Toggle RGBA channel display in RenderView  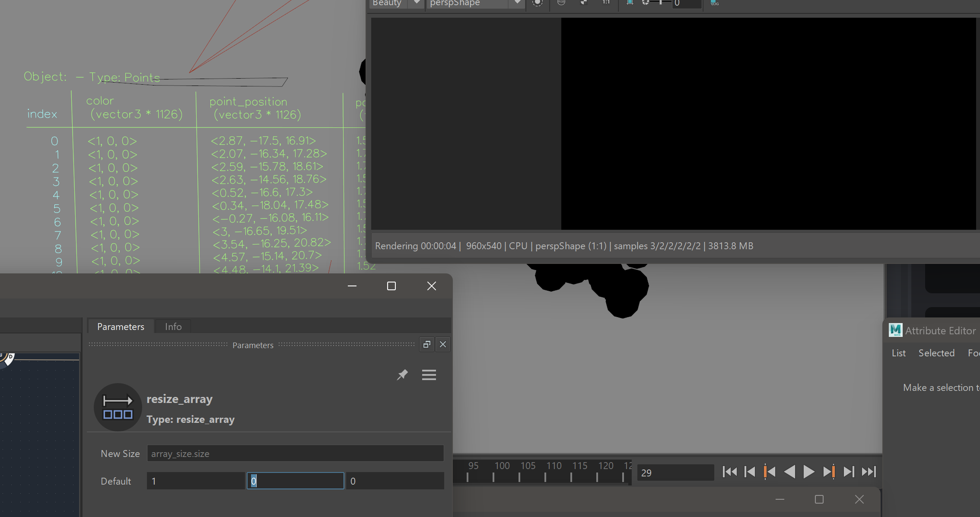tap(561, 2)
